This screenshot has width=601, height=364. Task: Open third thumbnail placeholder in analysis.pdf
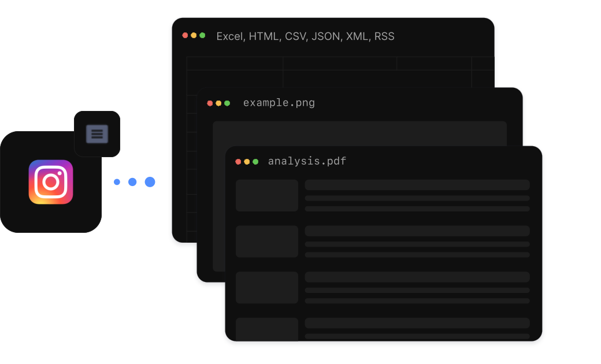tap(267, 288)
